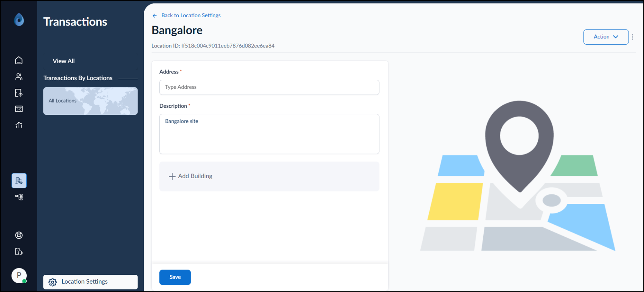Click the Bangalore heading
The height and width of the screenshot is (292, 644).
coord(177,30)
